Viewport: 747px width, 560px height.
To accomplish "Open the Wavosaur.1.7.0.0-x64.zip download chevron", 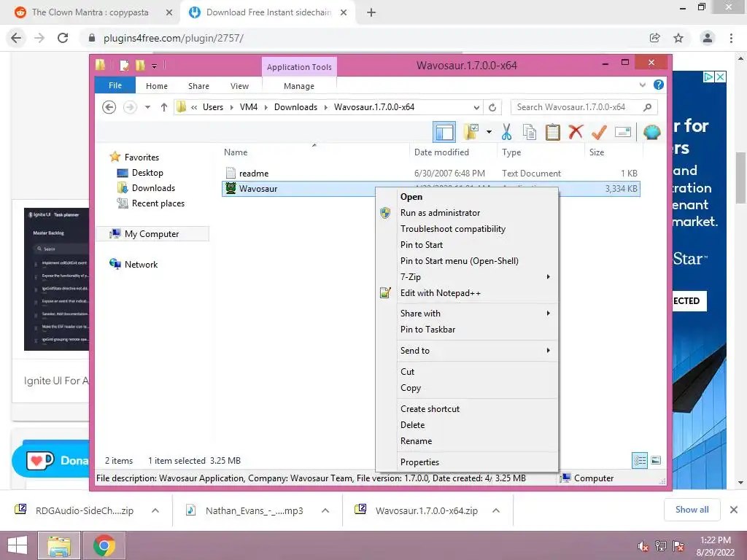I will [495, 510].
